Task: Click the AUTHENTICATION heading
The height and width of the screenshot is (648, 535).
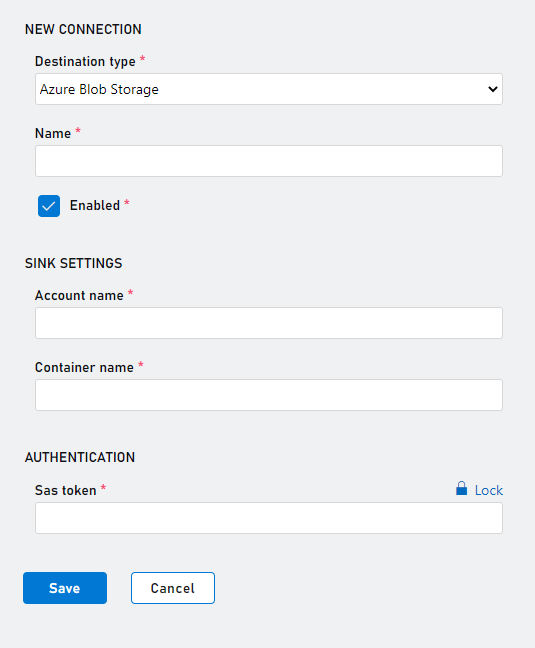Action: (x=80, y=457)
